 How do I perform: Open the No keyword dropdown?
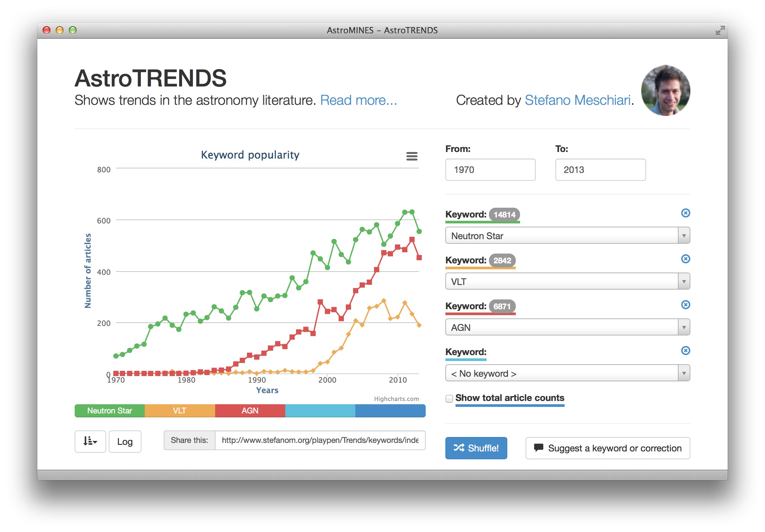click(x=568, y=373)
